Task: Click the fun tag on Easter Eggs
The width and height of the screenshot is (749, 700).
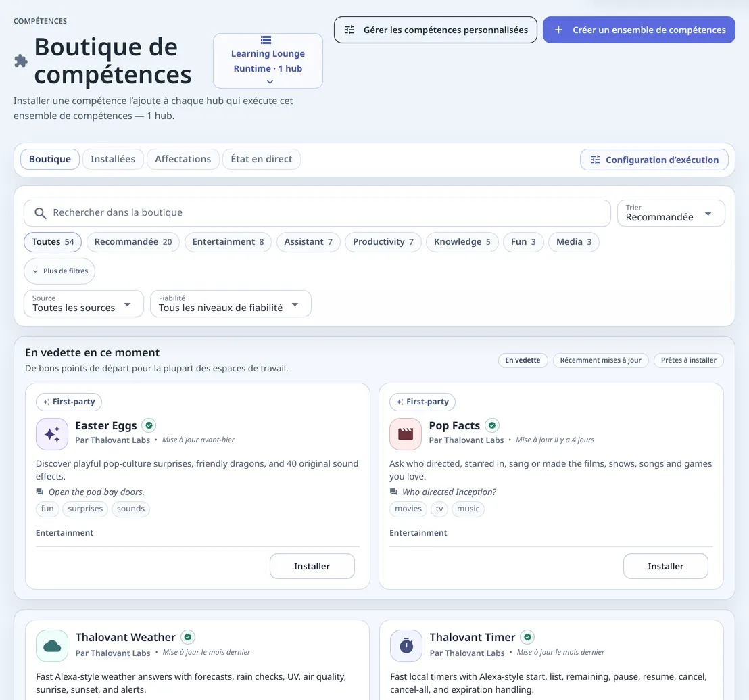Action: (x=47, y=509)
